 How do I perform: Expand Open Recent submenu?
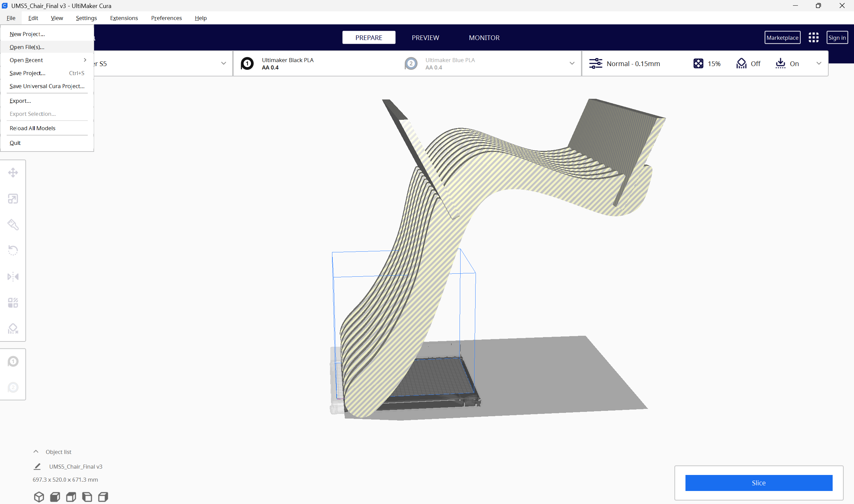tap(47, 60)
